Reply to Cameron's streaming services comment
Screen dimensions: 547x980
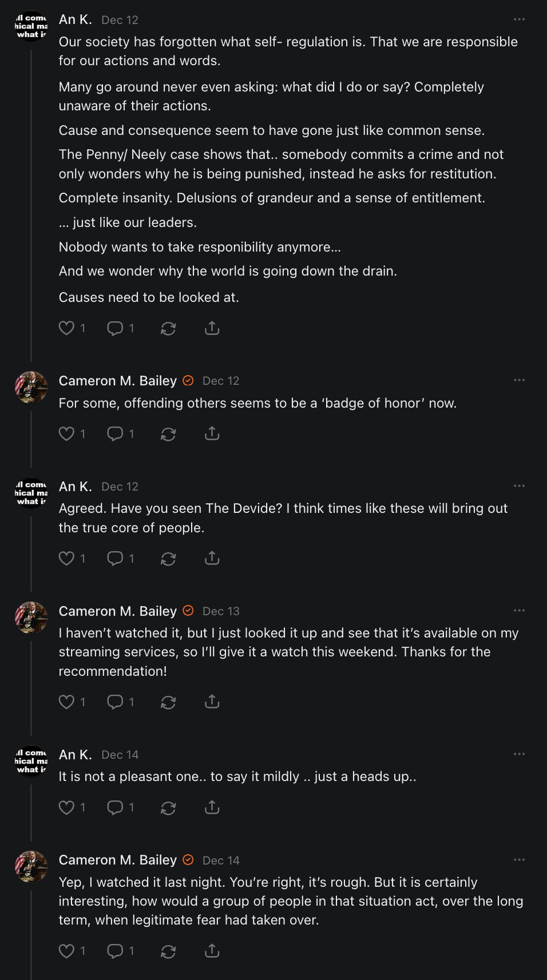pos(116,702)
